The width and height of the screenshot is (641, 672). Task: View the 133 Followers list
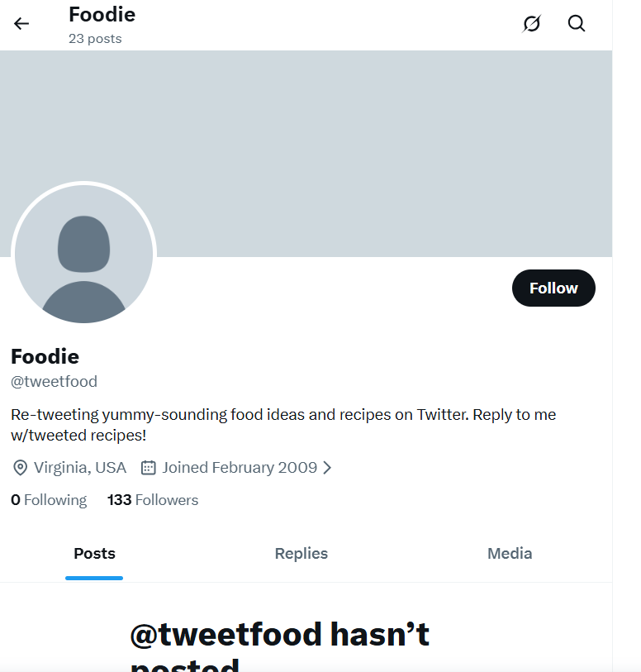click(153, 500)
